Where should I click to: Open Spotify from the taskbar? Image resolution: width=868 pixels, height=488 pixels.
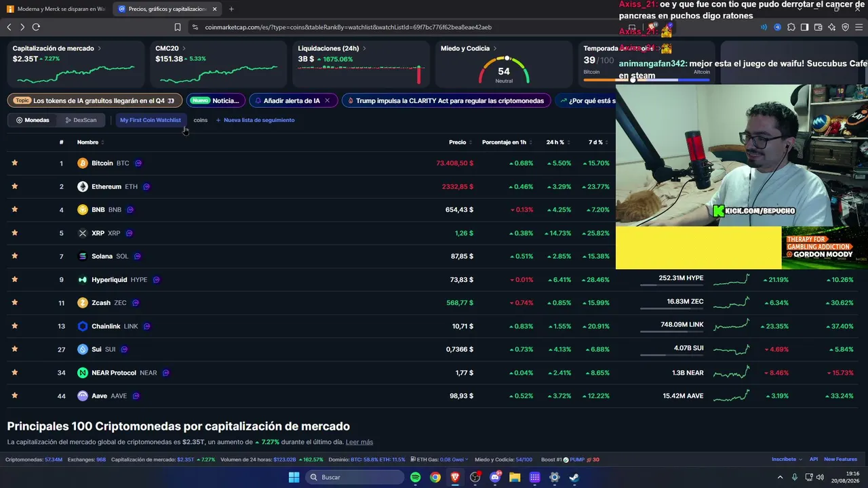point(416,477)
